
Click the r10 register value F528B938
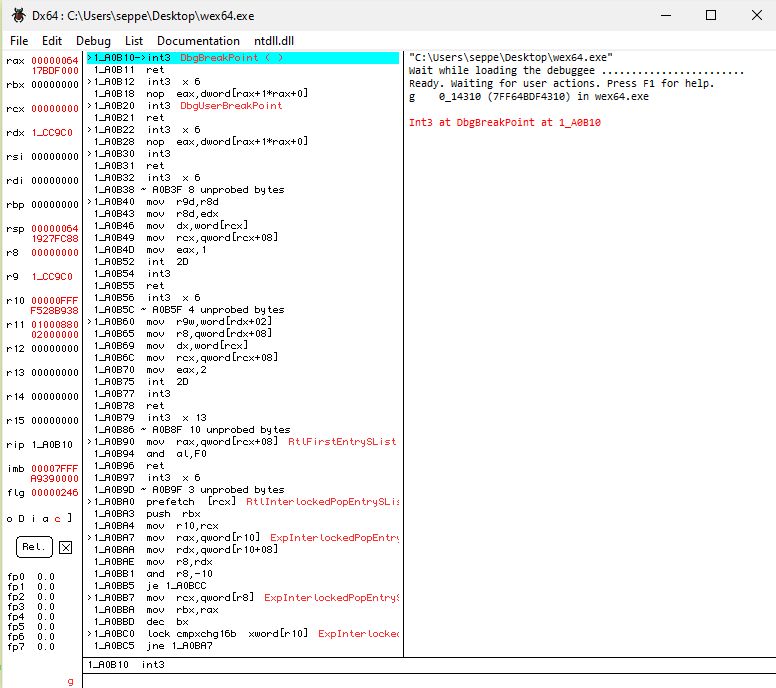tap(54, 311)
